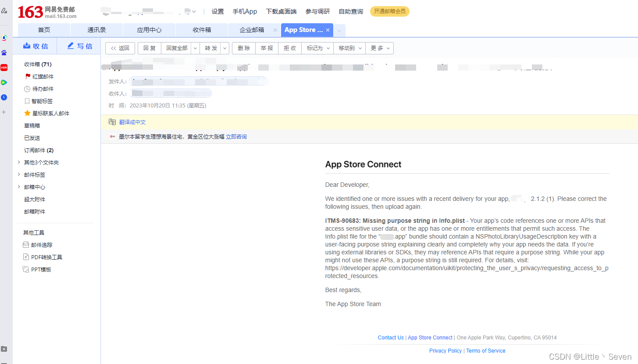Click App Store Connect footer link

[x=430, y=338]
